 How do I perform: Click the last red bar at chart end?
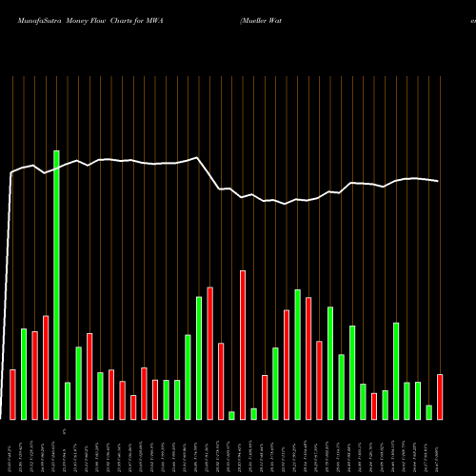(x=440, y=397)
